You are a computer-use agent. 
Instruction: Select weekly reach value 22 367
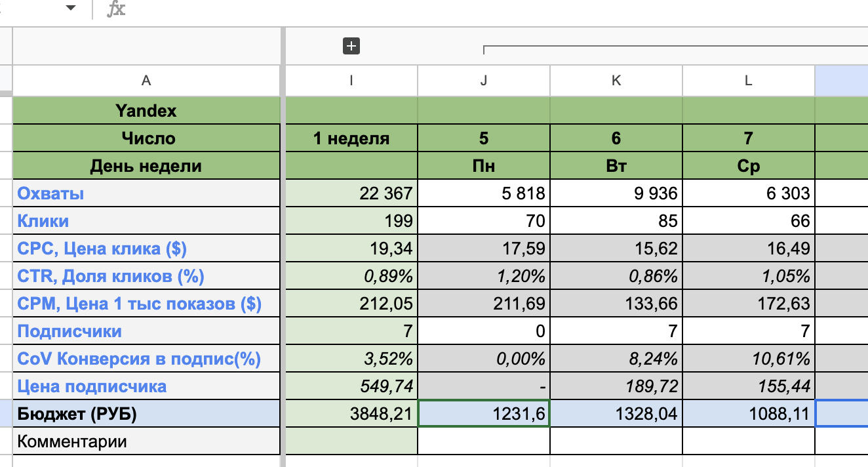click(351, 193)
